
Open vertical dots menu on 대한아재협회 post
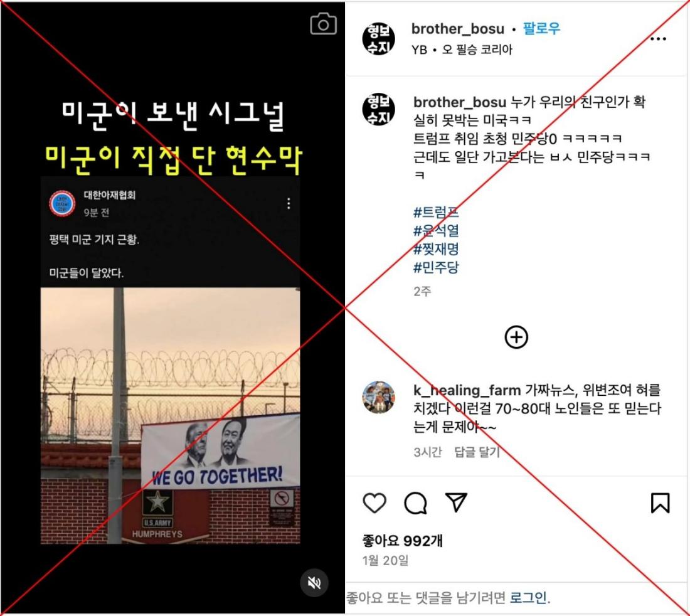pos(289,203)
